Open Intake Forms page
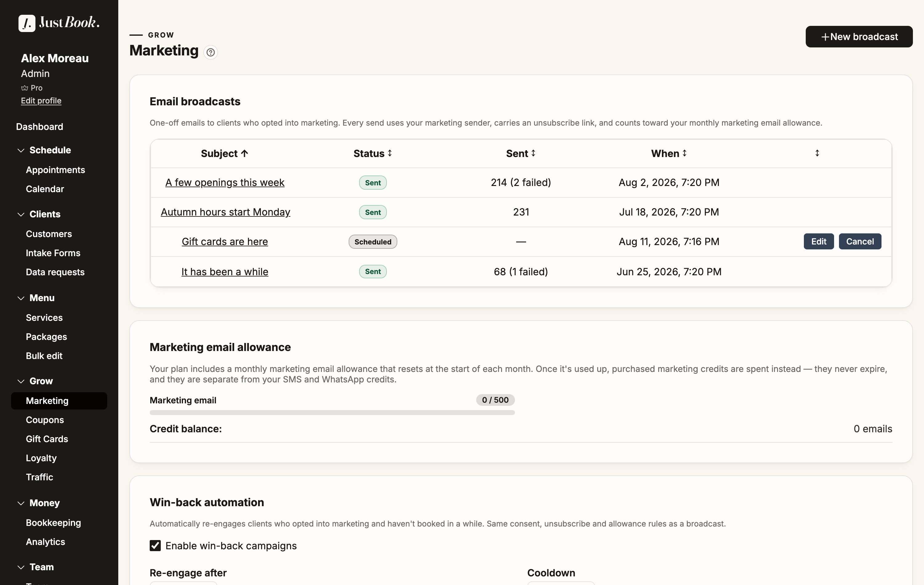Viewport: 924px width, 585px height. [53, 253]
